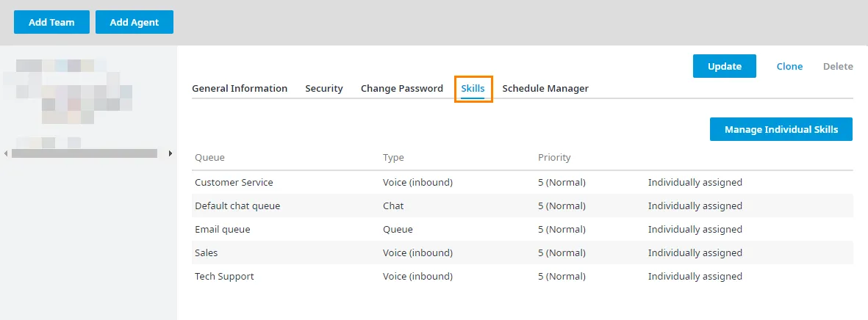Image resolution: width=868 pixels, height=320 pixels.
Task: Open Manage Individual Skills
Action: 781,129
